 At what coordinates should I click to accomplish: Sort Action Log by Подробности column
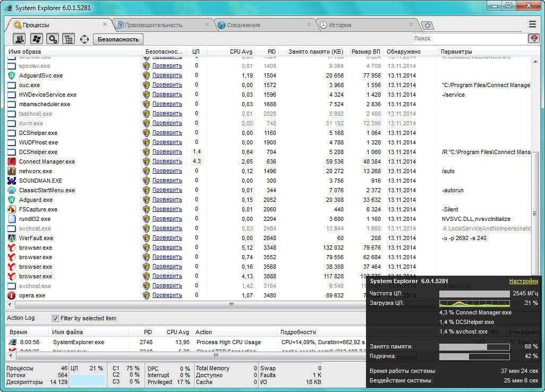321,332
